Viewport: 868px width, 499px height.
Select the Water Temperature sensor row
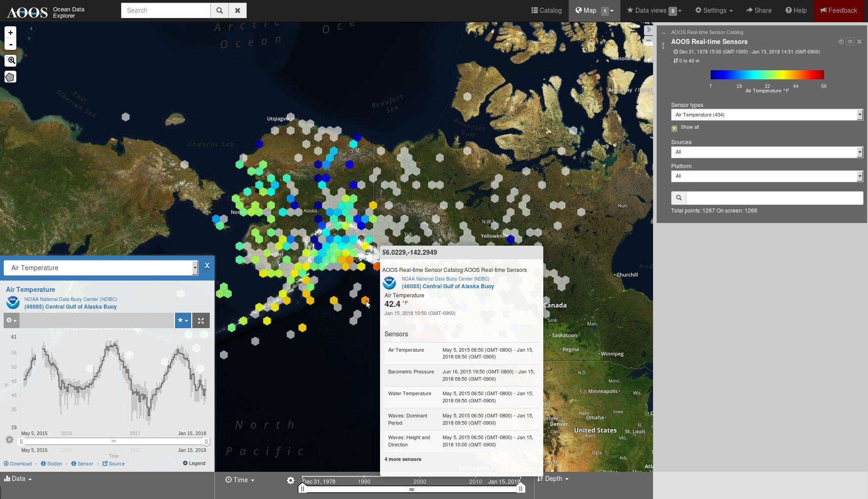pos(462,397)
